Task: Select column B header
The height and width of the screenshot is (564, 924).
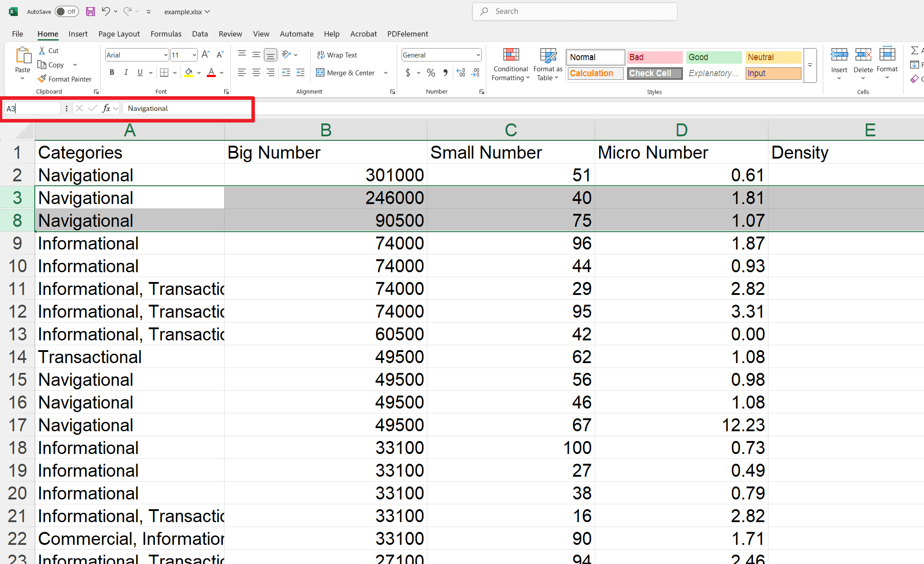Action: coord(326,130)
